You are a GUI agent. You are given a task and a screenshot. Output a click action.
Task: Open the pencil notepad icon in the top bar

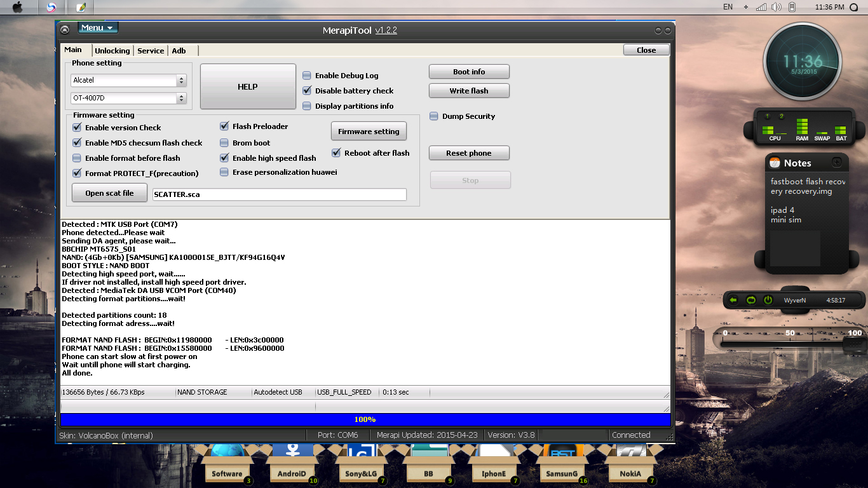(x=80, y=8)
